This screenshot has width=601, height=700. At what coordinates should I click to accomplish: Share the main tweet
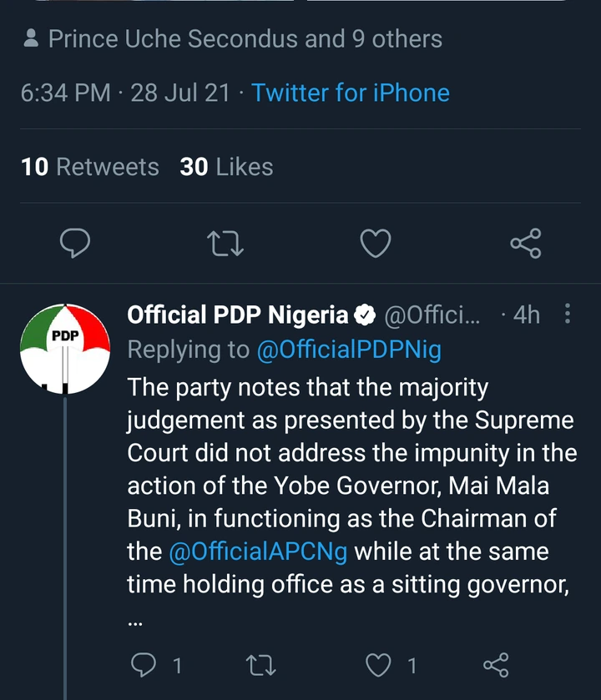525,244
